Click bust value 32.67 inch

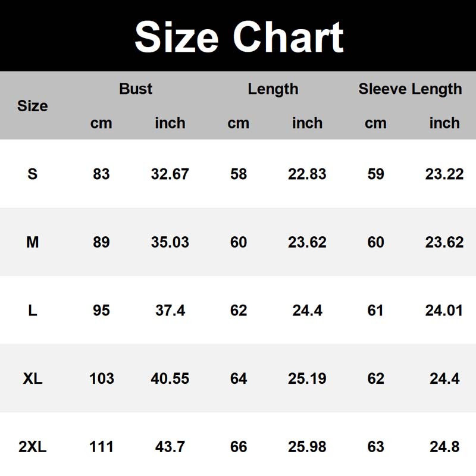(x=170, y=174)
